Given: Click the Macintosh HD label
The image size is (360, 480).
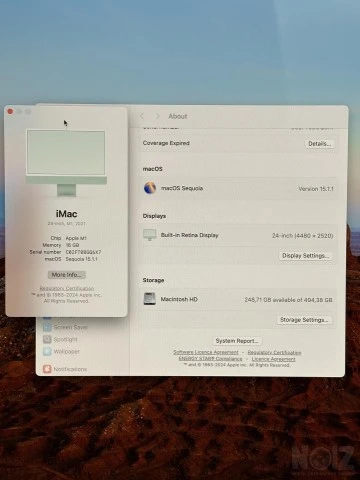Looking at the screenshot, I should 179,299.
